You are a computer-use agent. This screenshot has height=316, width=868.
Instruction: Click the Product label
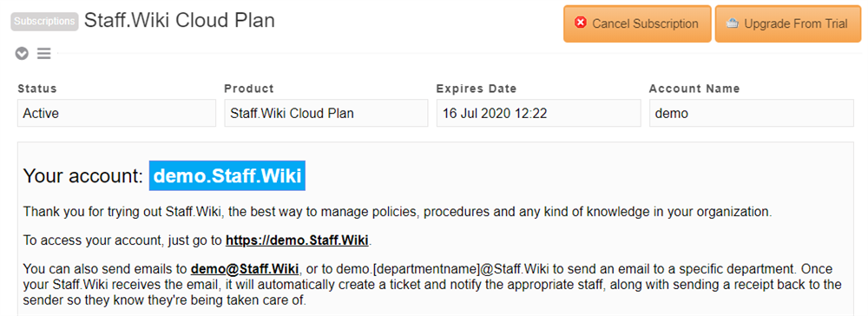pos(249,89)
